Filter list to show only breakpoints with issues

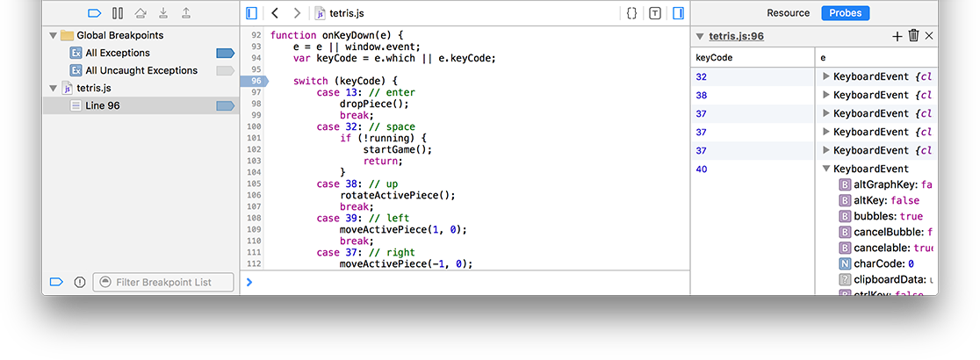pyautogui.click(x=79, y=282)
